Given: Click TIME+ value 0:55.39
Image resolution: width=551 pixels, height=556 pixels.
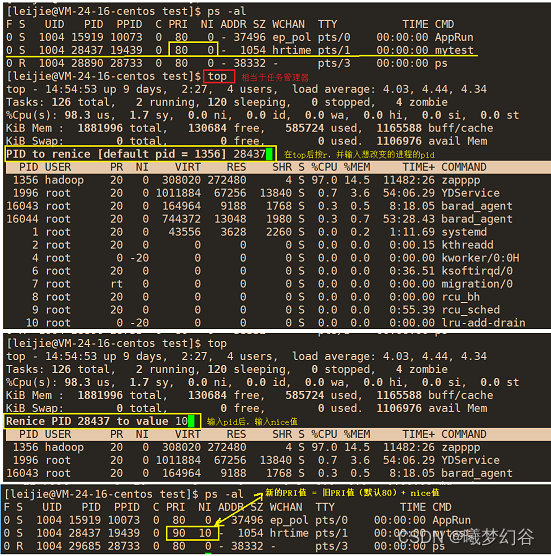Looking at the screenshot, I should (412, 310).
